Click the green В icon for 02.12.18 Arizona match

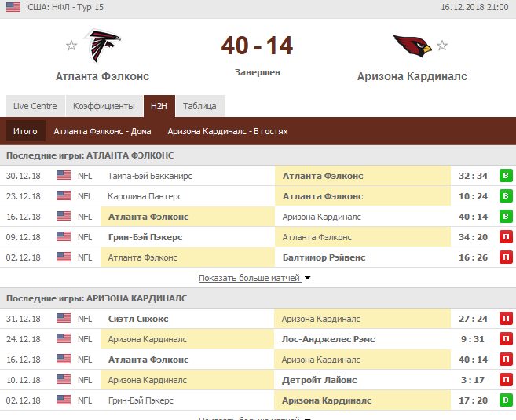(x=506, y=400)
